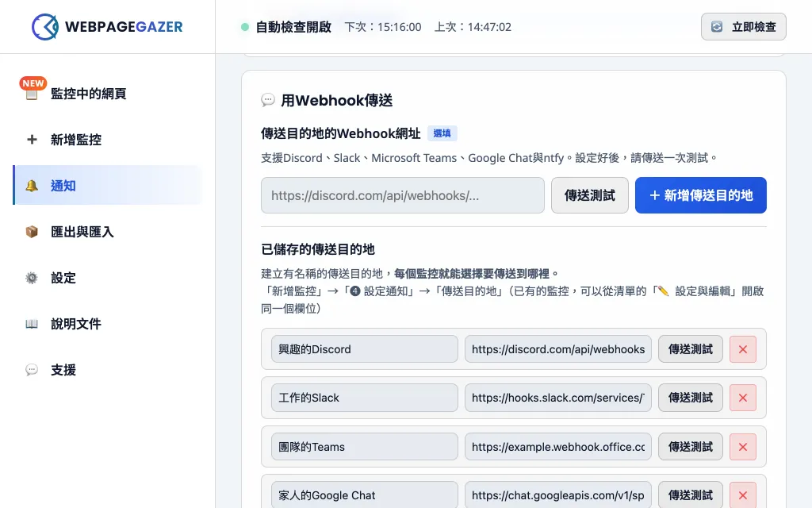Edit the 興趣的Discord name field
This screenshot has width=812, height=508.
point(365,349)
